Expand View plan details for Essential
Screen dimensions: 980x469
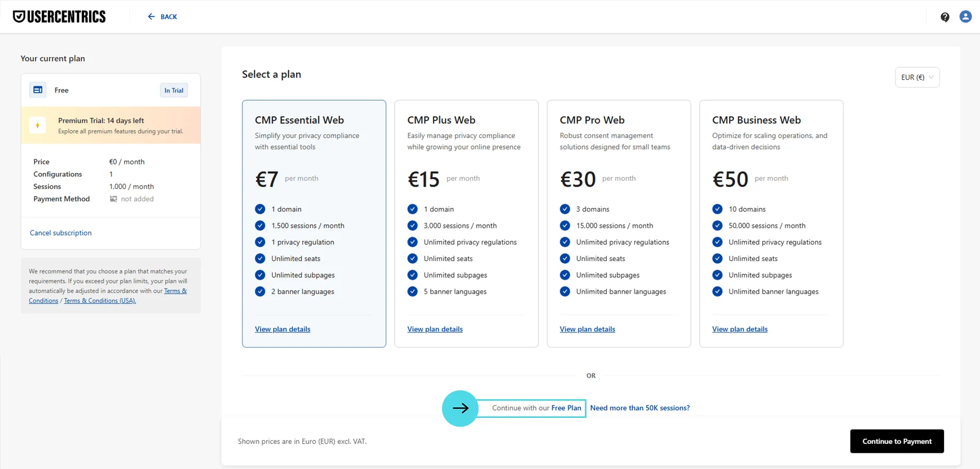[x=283, y=329]
